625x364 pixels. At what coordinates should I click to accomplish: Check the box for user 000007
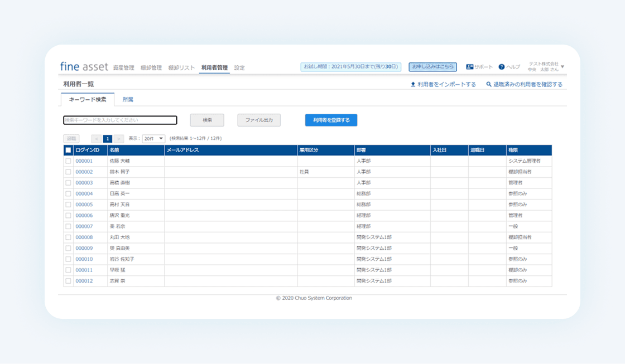point(68,226)
